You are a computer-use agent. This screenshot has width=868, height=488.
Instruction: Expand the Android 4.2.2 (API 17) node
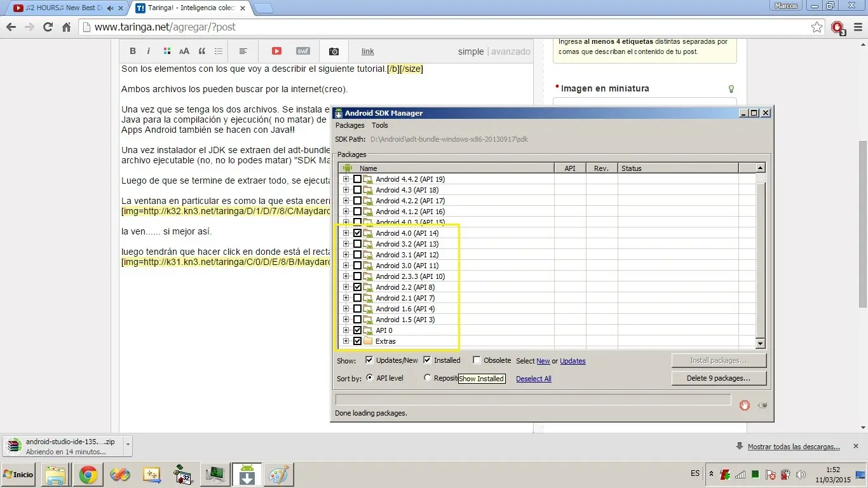[346, 201]
